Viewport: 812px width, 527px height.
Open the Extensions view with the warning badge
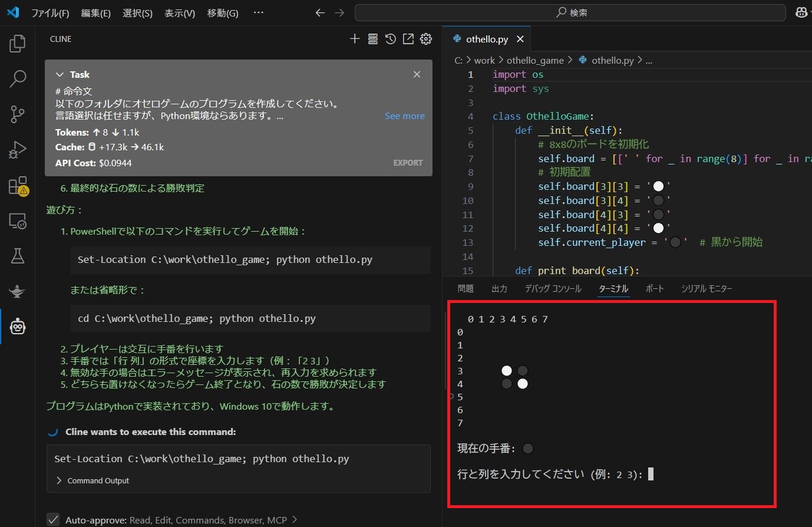coord(17,185)
